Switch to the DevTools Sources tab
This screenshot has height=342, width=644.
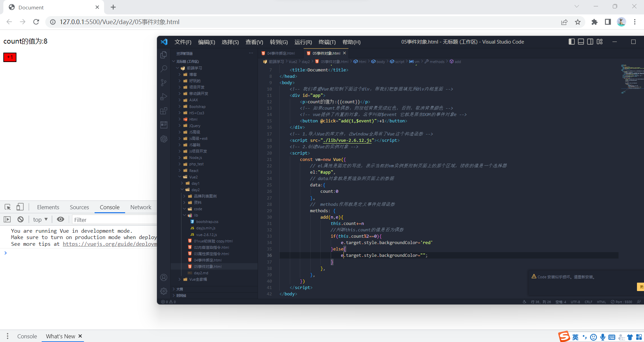click(x=79, y=207)
